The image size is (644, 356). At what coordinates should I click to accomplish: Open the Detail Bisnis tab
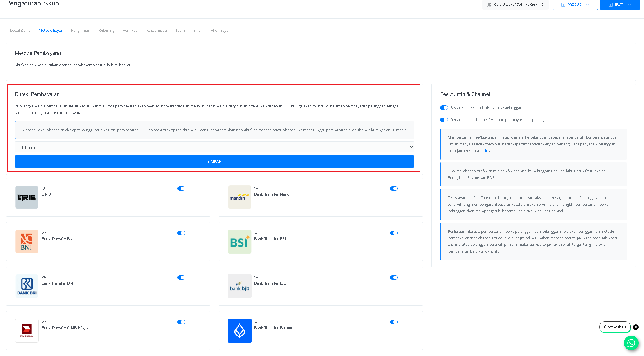pyautogui.click(x=20, y=30)
